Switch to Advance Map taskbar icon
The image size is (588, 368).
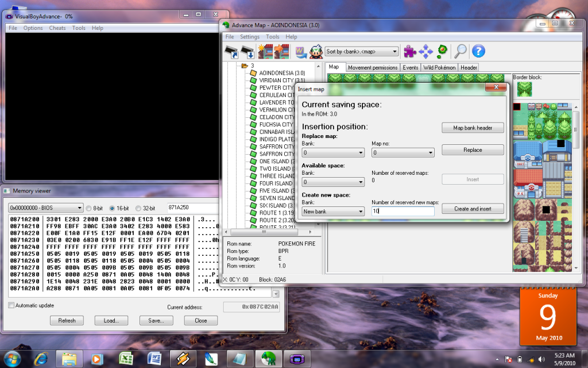268,359
